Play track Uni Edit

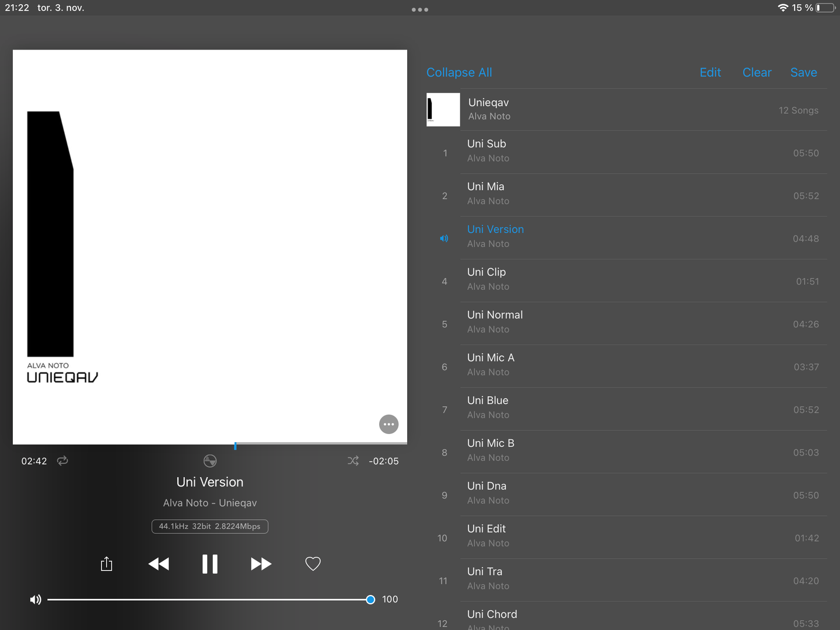click(626, 537)
